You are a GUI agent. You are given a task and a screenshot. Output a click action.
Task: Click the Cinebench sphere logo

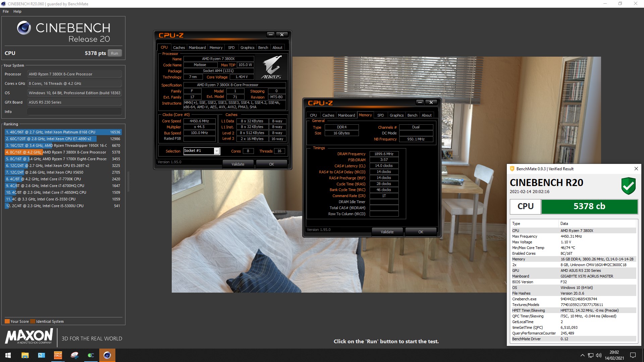click(24, 28)
